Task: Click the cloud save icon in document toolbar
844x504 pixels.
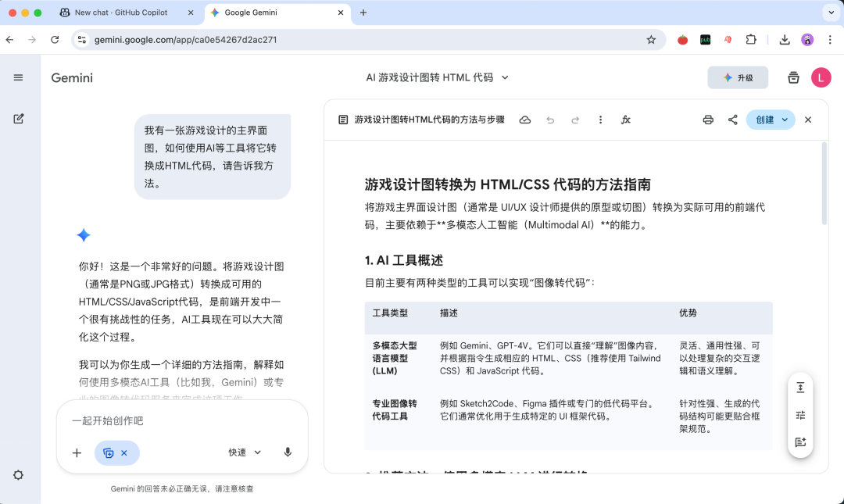Action: pos(525,120)
